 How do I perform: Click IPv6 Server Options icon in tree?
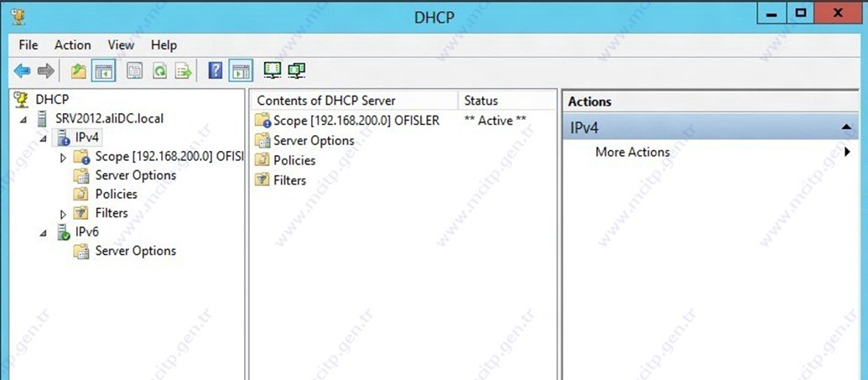tap(81, 251)
